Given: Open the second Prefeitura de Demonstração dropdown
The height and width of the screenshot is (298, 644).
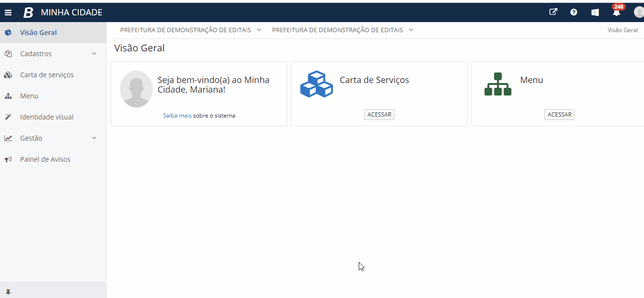Looking at the screenshot, I should tap(342, 30).
